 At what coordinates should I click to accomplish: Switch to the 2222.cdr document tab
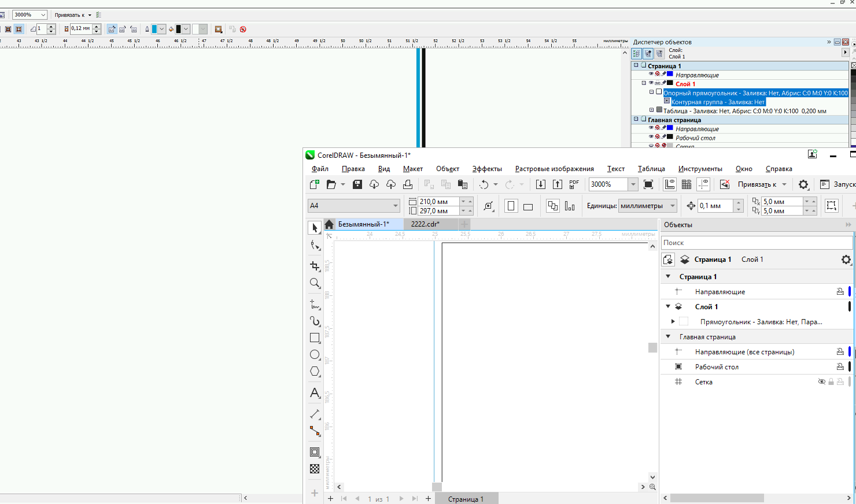(425, 224)
